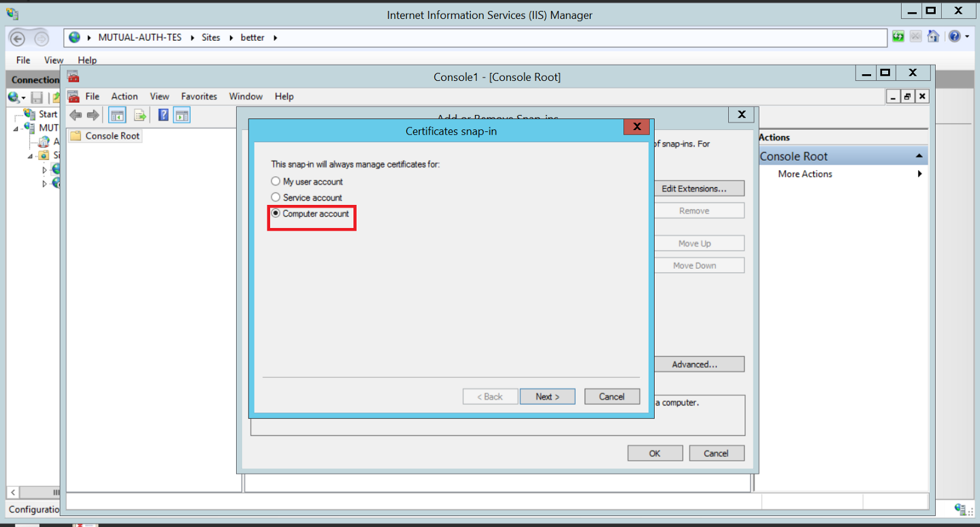980x527 pixels.
Task: Open MMC Help via blue question-mark icon
Action: 163,115
